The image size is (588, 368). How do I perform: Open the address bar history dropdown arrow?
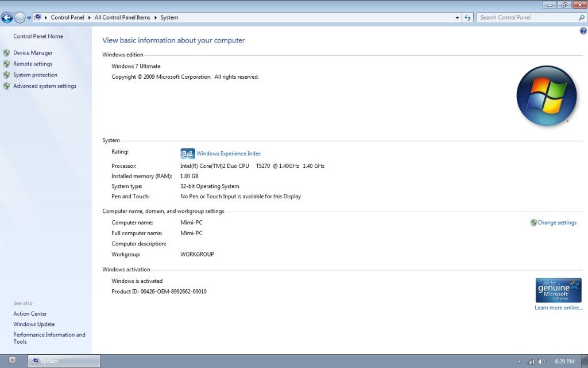click(x=457, y=18)
